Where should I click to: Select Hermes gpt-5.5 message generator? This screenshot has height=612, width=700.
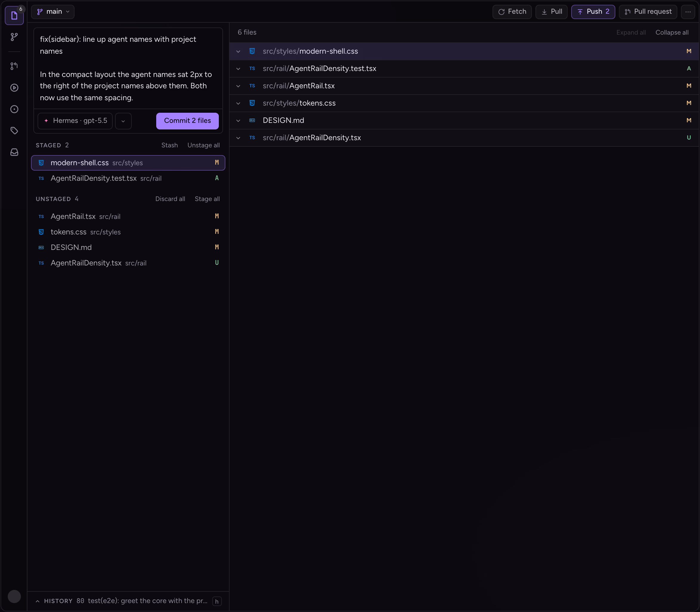(x=75, y=121)
